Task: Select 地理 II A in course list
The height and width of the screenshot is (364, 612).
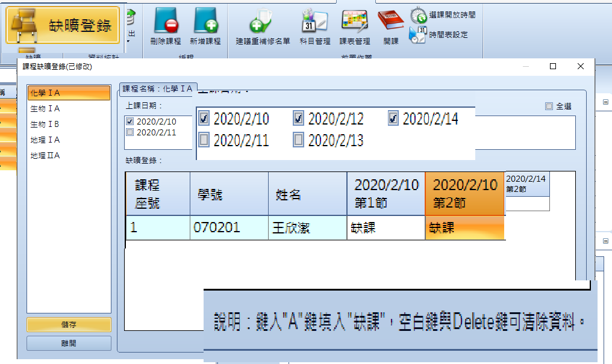Action: pos(69,155)
